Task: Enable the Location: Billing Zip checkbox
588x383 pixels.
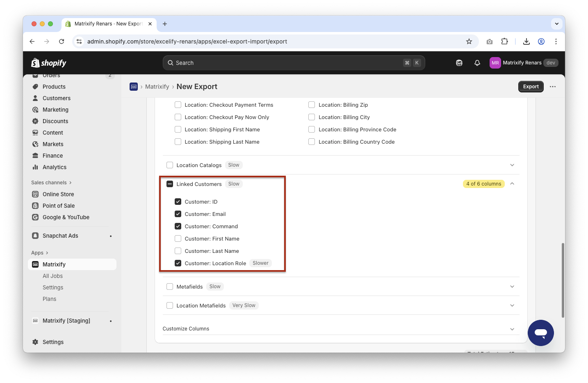Action: tap(312, 105)
